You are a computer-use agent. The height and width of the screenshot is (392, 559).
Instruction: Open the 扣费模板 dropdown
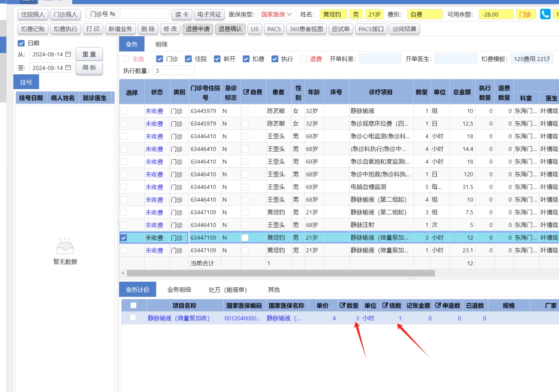coord(532,59)
